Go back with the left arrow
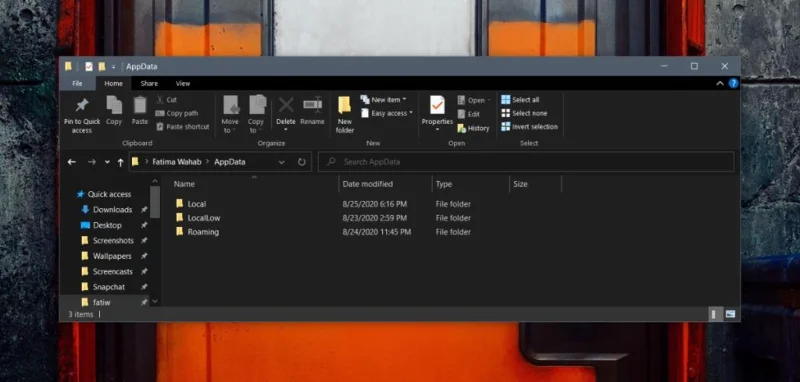800x382 pixels. tap(72, 162)
